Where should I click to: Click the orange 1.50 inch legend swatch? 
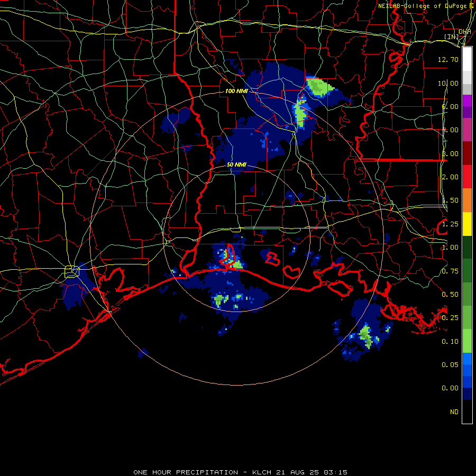(467, 200)
